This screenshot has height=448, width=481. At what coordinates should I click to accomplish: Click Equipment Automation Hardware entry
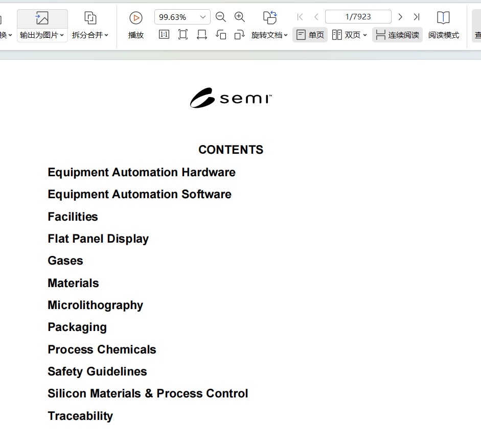(x=142, y=172)
